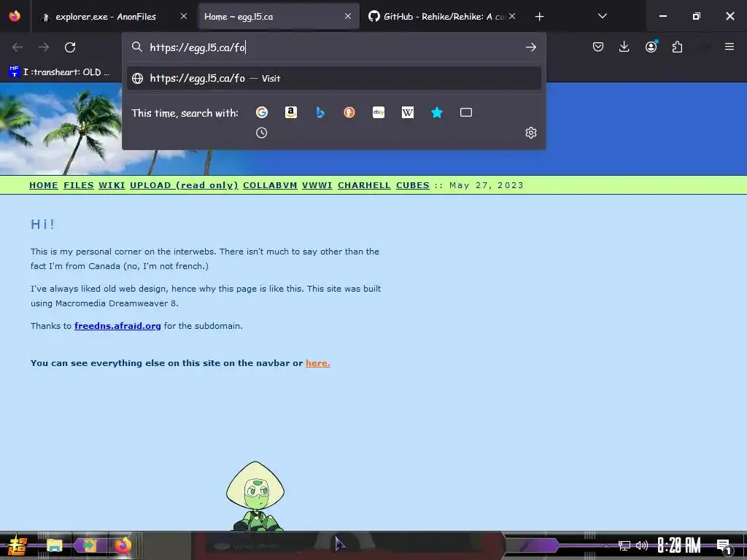The width and height of the screenshot is (747, 560).
Task: Open COLLABVM link in navbar
Action: (270, 185)
